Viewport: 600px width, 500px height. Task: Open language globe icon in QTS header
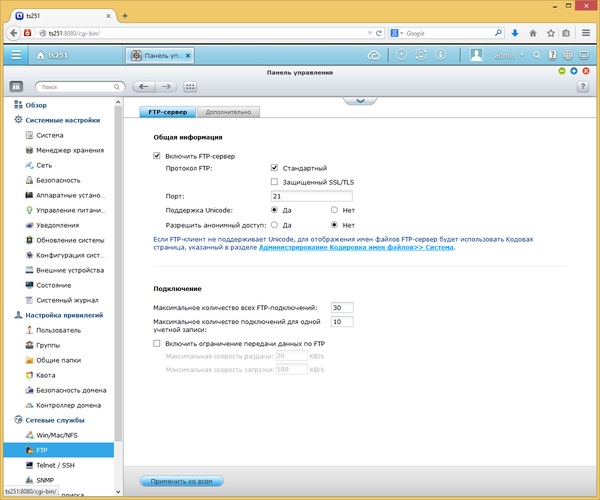pyautogui.click(x=568, y=55)
